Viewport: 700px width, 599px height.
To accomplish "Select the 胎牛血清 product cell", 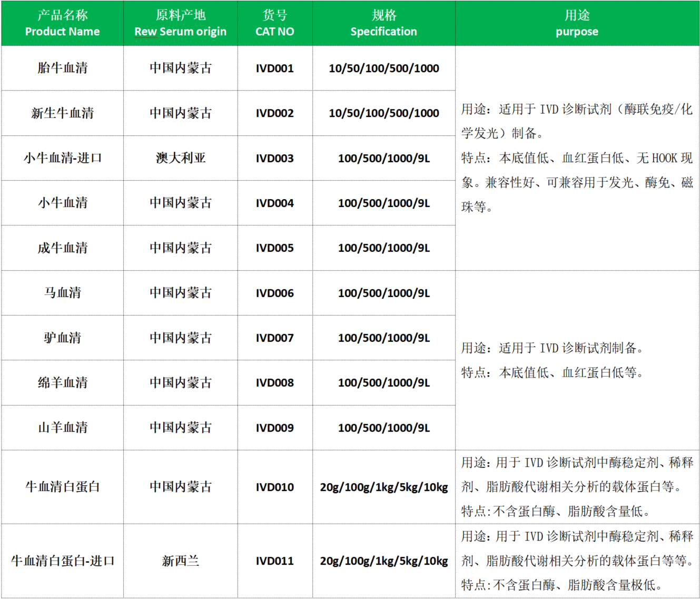I will (62, 68).
